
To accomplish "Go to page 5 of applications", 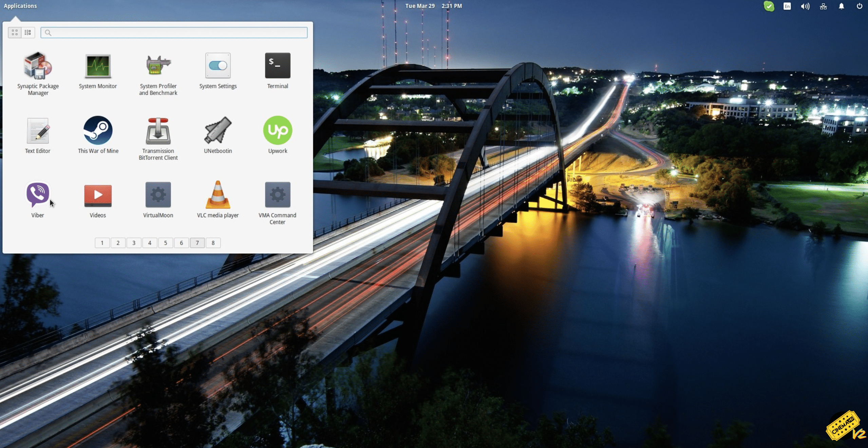I will point(166,243).
